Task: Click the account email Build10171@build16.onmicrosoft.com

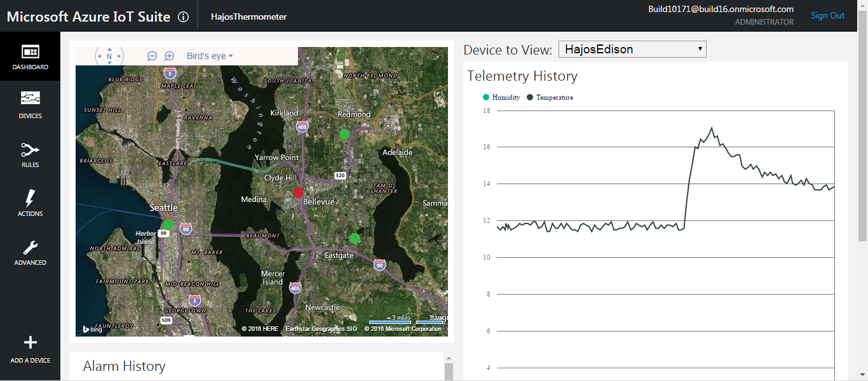Action: coord(721,9)
